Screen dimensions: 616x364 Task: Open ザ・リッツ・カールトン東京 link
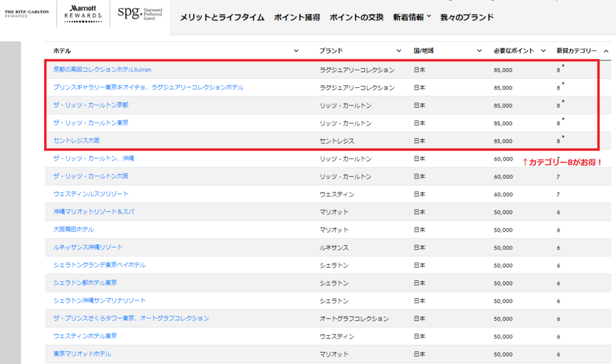click(91, 123)
